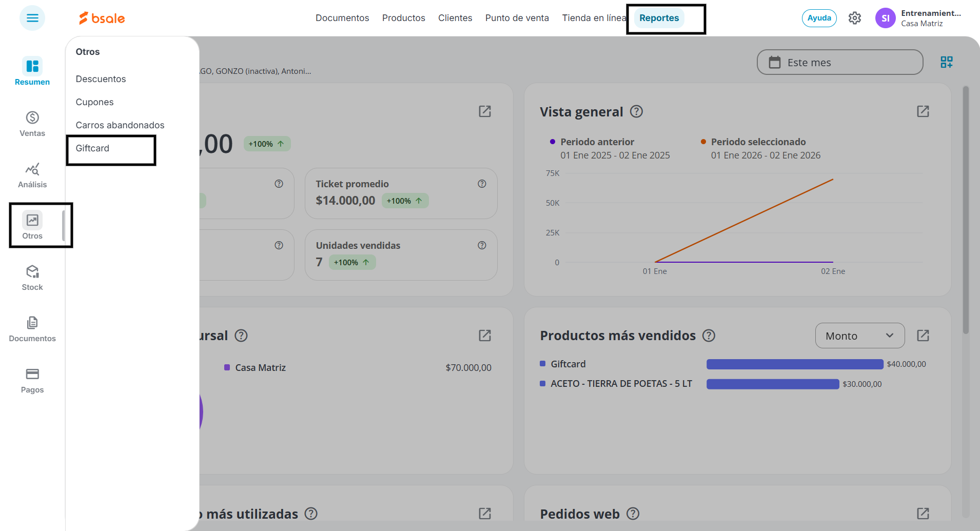980x531 pixels.
Task: Click the customize dashboard widgets icon
Action: point(947,62)
